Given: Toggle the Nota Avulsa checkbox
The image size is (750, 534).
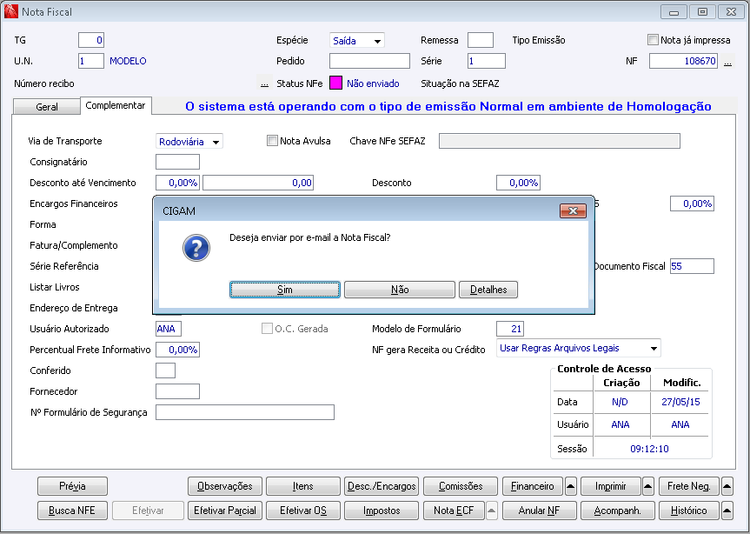Looking at the screenshot, I should (272, 141).
